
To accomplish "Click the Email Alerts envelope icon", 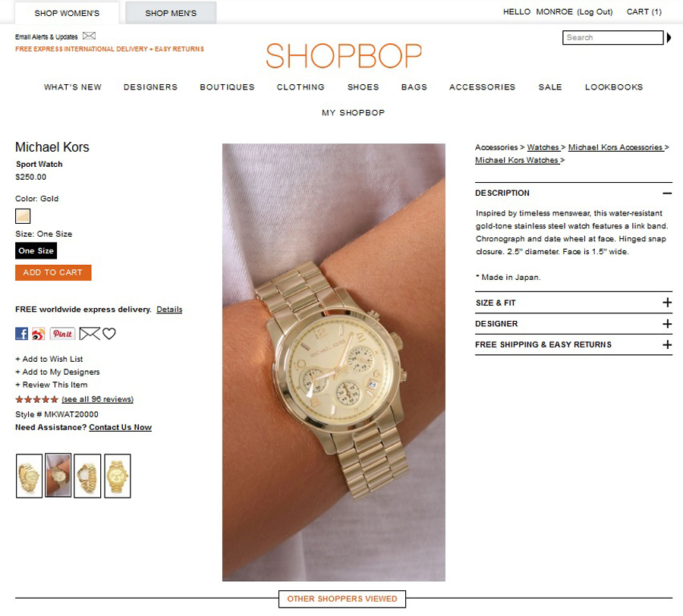I will pos(89,36).
